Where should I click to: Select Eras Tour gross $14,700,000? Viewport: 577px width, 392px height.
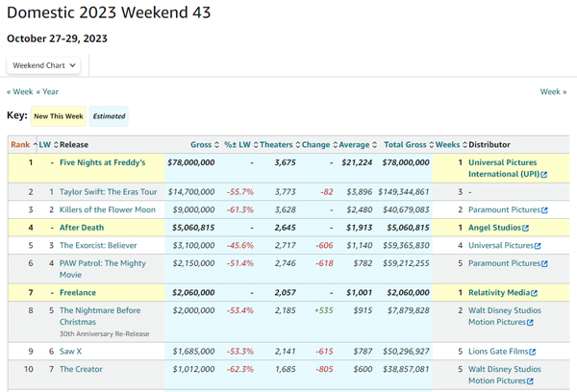[191, 192]
